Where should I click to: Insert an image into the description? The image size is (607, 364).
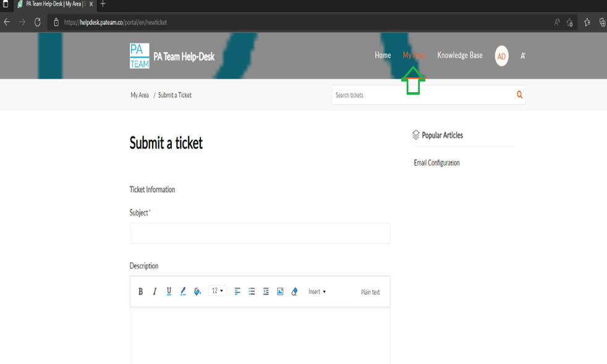point(280,292)
